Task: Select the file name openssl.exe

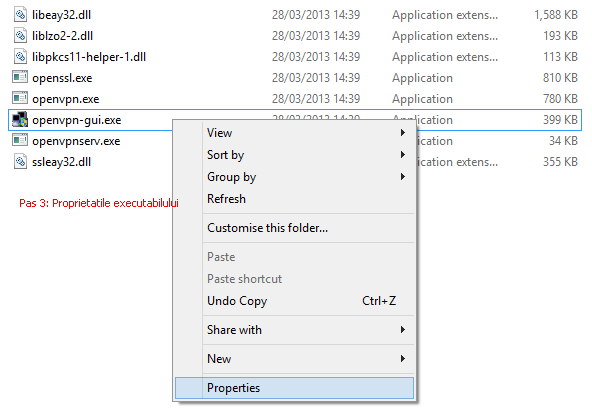Action: 62,78
